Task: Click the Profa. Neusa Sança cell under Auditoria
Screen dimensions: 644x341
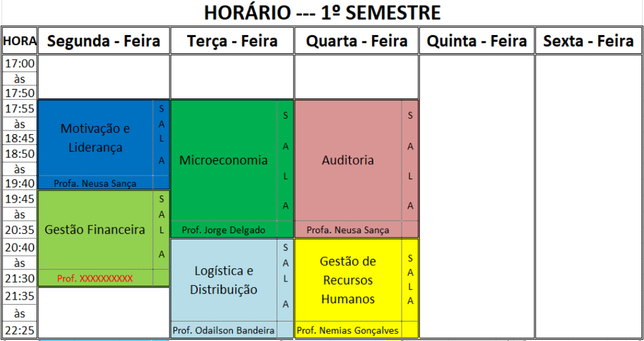Action: coord(348,230)
